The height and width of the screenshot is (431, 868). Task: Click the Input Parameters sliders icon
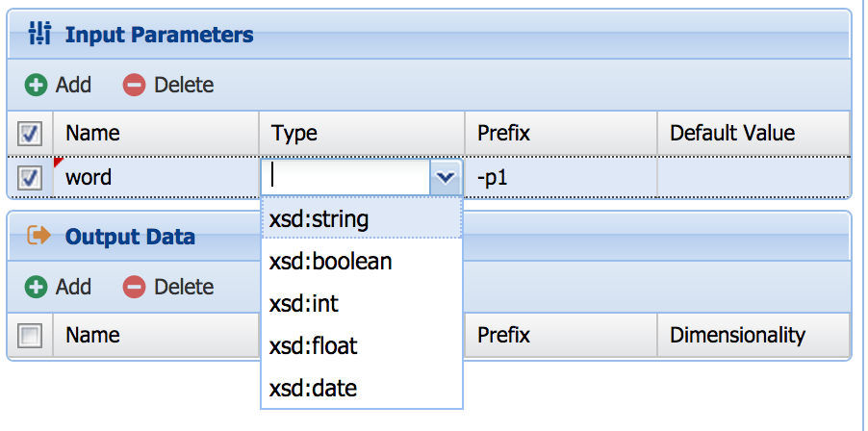click(39, 36)
